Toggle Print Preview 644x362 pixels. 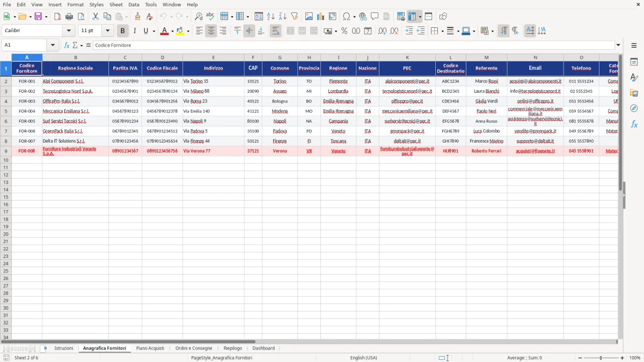(x=81, y=17)
